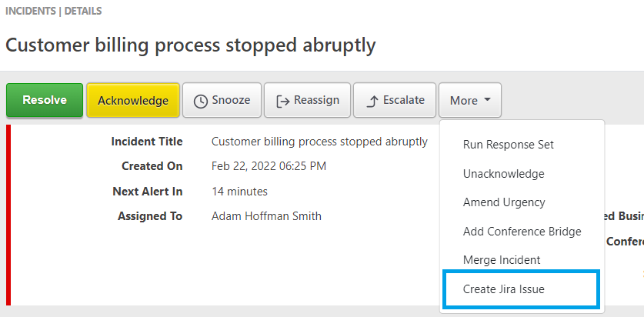Screen dimensions: 644x317
Task: Click assignee name Adam Hoffman Smith
Action: pos(266,216)
